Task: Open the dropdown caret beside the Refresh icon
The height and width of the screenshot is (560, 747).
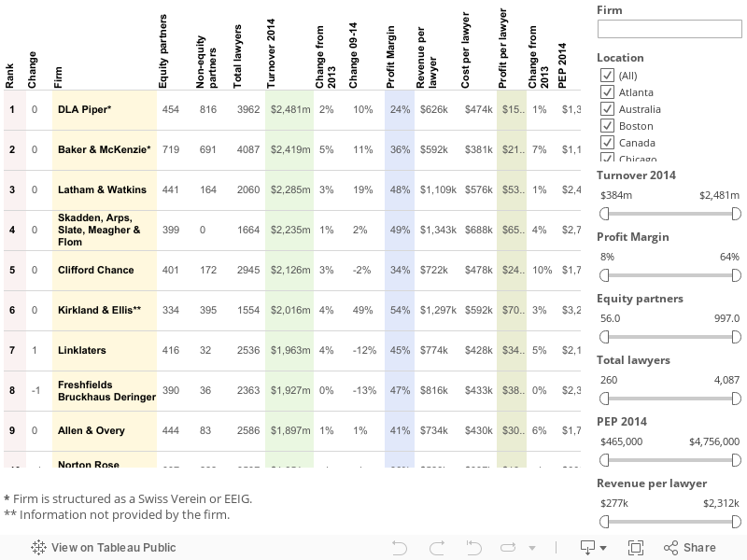Action: click(532, 548)
